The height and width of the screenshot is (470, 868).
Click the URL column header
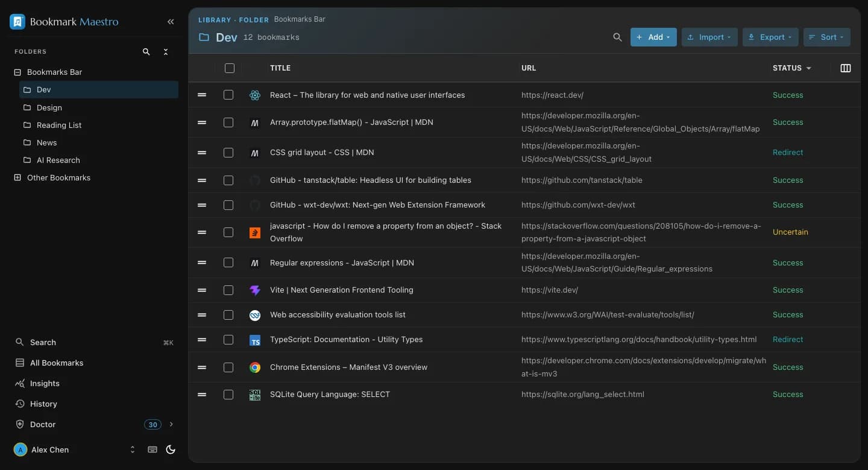529,68
